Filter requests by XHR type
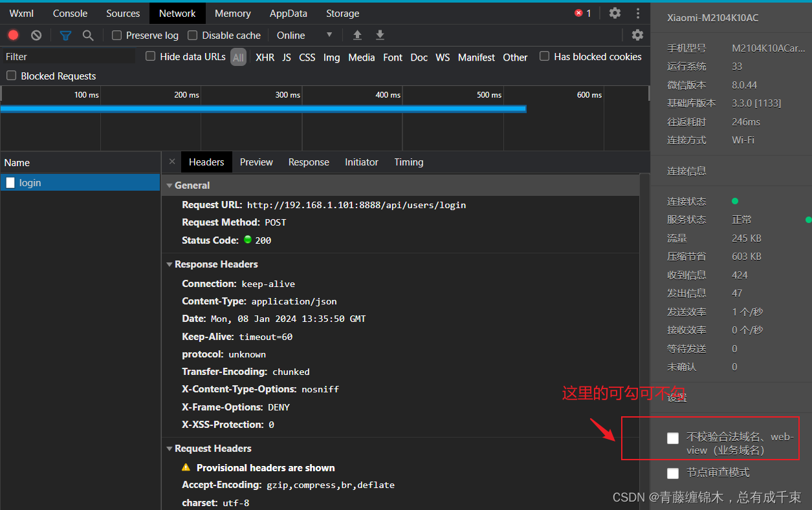This screenshot has height=510, width=812. [265, 58]
